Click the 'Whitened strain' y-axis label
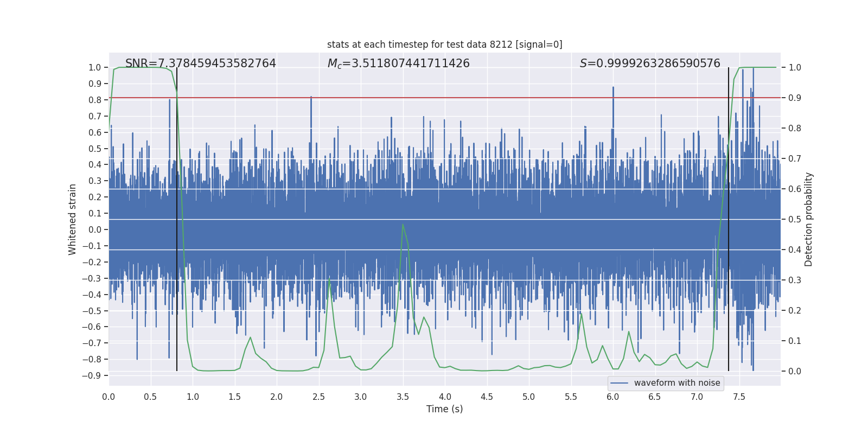The width and height of the screenshot is (868, 434). (x=72, y=219)
